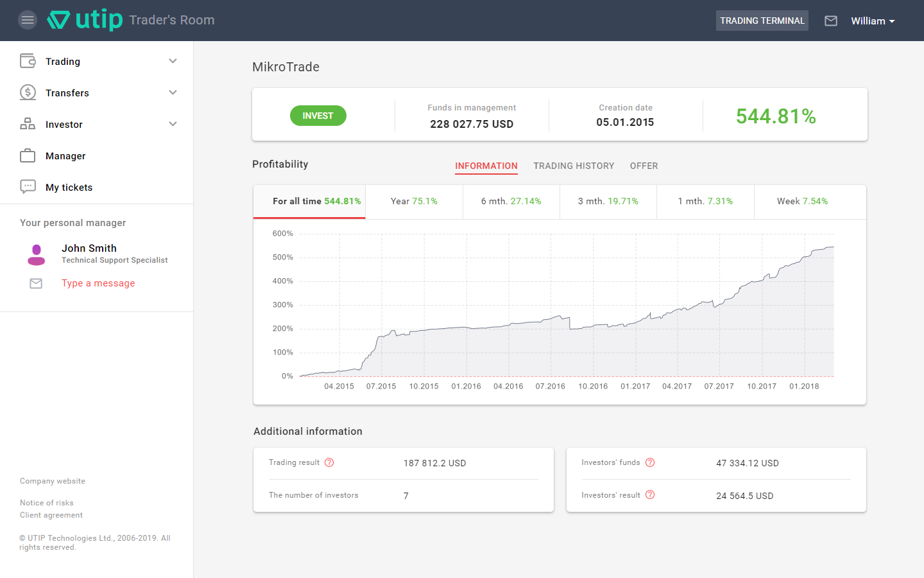Click the My tickets chat icon
The height and width of the screenshot is (578, 924).
28,187
